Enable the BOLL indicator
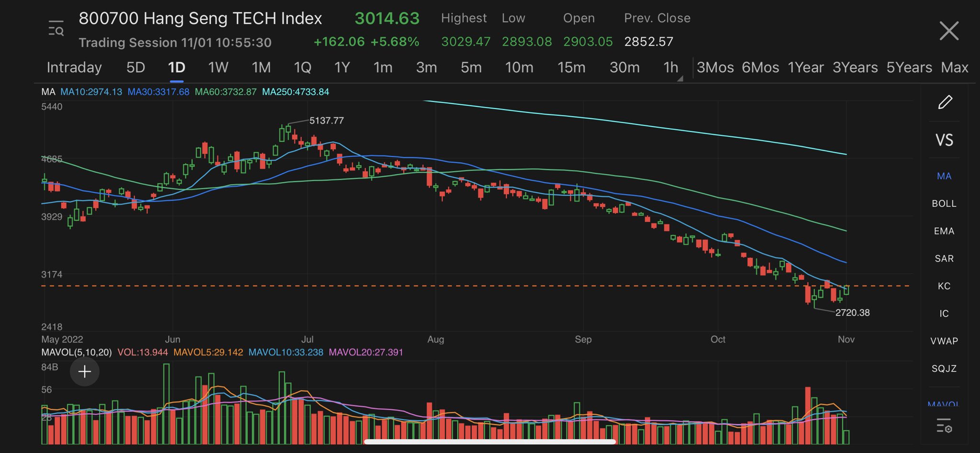 tap(943, 203)
